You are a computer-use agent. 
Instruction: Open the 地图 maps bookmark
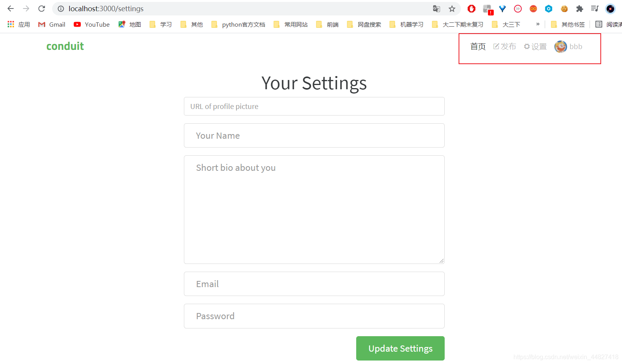point(129,24)
